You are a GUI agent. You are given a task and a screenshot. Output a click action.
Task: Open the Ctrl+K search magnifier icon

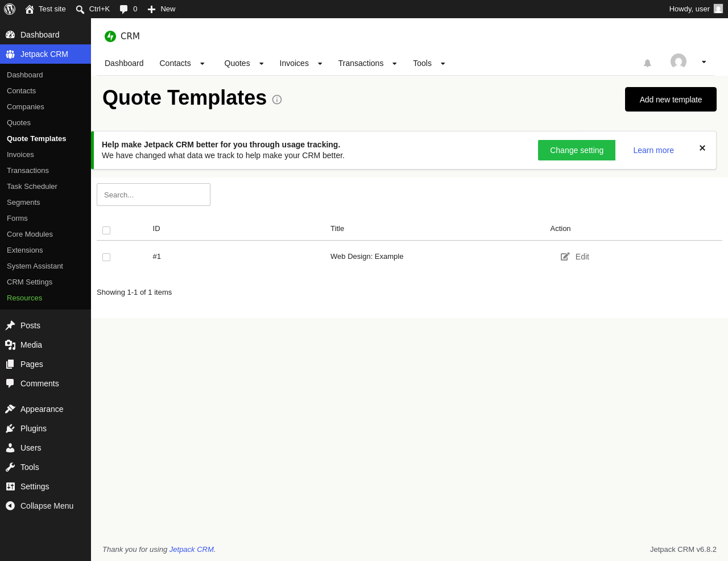(x=80, y=9)
